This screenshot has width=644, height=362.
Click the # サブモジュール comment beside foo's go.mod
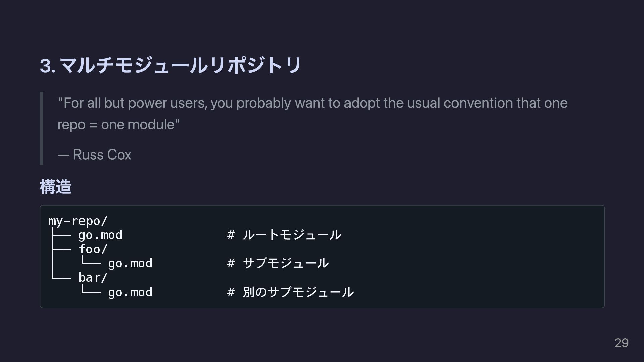coord(278,263)
